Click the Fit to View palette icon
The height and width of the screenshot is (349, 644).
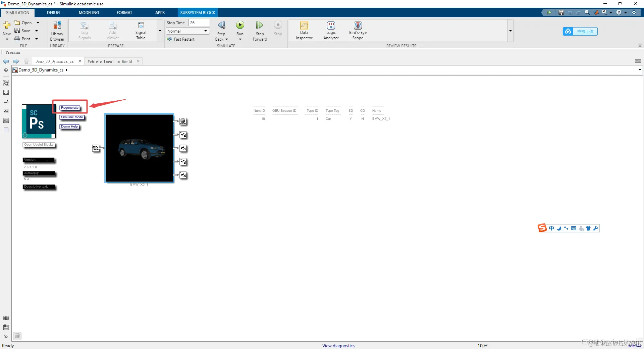[x=6, y=92]
